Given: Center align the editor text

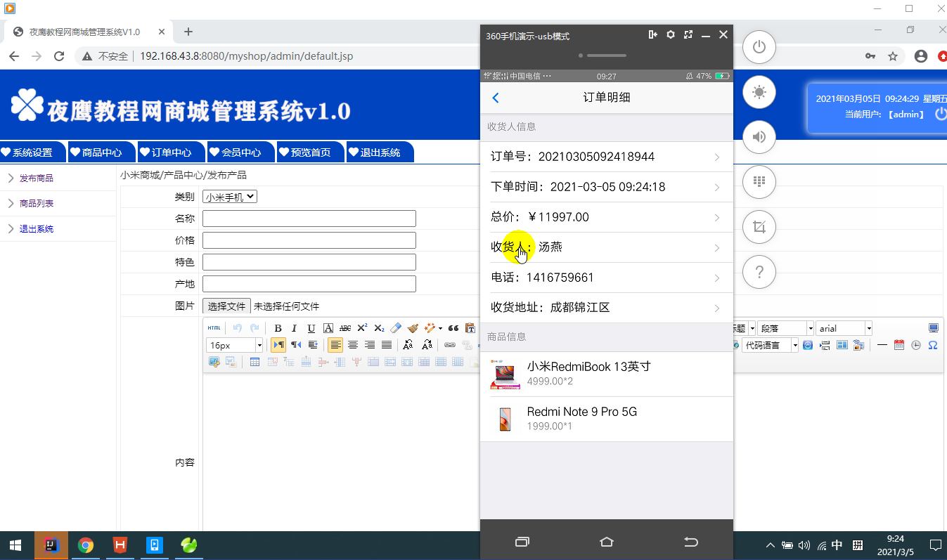Looking at the screenshot, I should [352, 345].
